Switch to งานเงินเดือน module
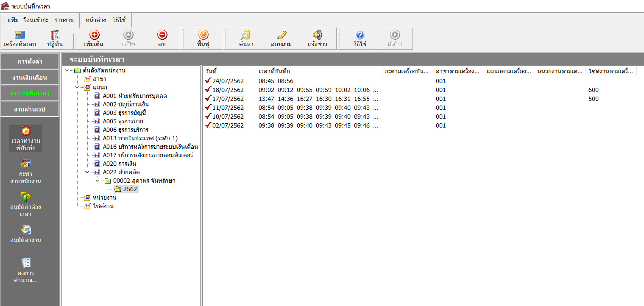 coord(30,78)
